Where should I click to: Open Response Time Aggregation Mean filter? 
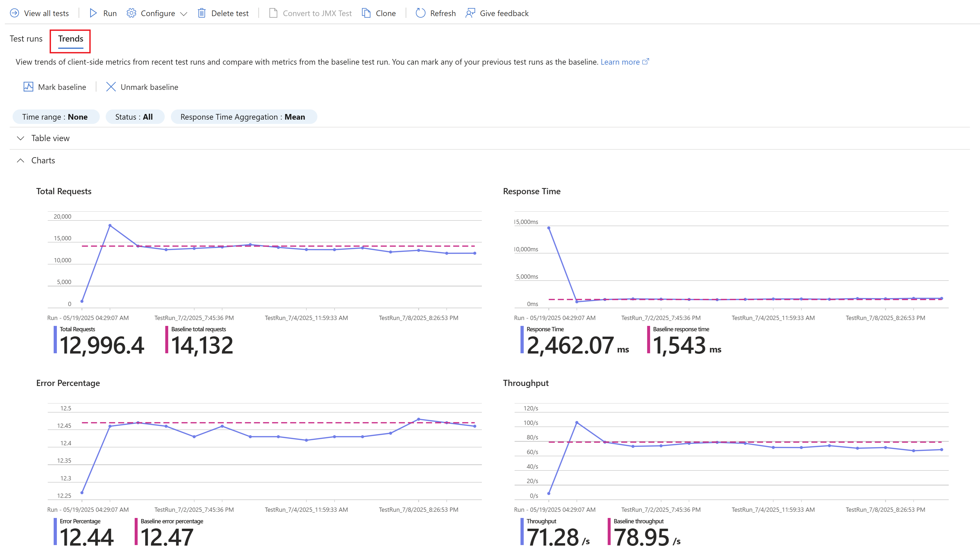click(243, 117)
